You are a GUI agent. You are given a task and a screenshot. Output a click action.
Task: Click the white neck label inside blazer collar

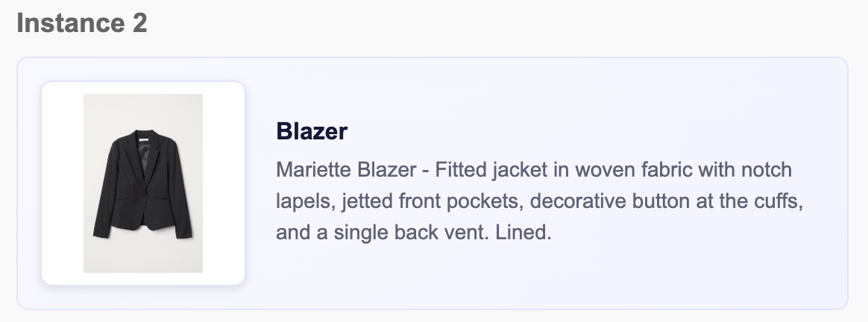tap(142, 138)
